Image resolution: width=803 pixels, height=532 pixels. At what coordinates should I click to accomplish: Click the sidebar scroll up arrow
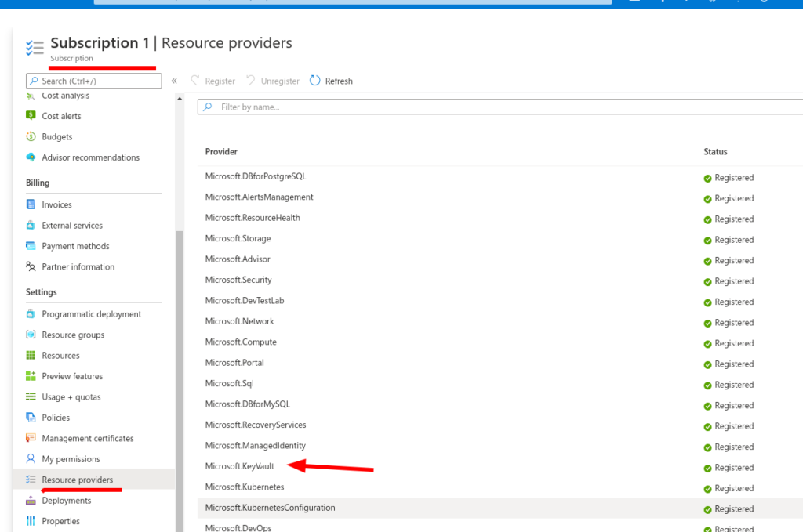pyautogui.click(x=180, y=98)
